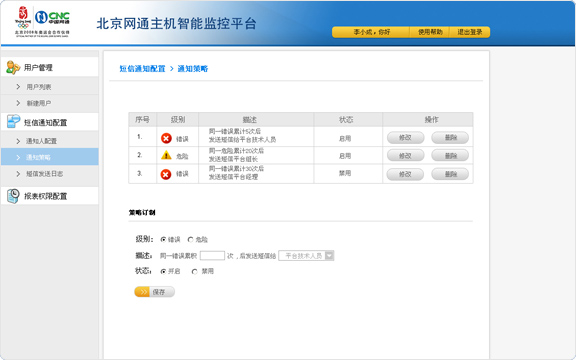Click 使用帮助 in header bar
Viewport: 576px width, 360px height.
[430, 32]
